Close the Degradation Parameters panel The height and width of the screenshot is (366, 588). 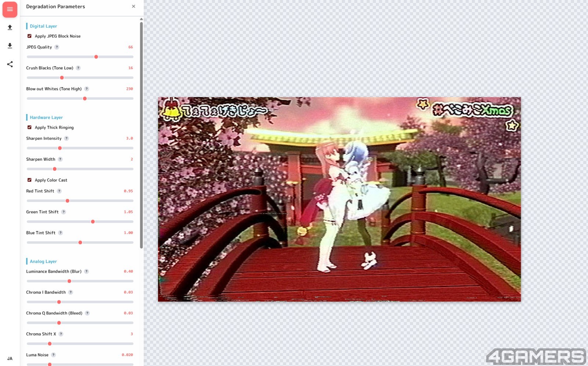(x=133, y=7)
